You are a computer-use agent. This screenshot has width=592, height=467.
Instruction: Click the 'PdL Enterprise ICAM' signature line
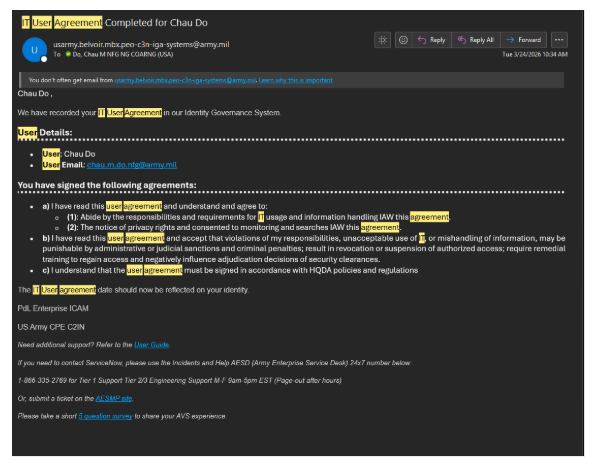(x=53, y=308)
